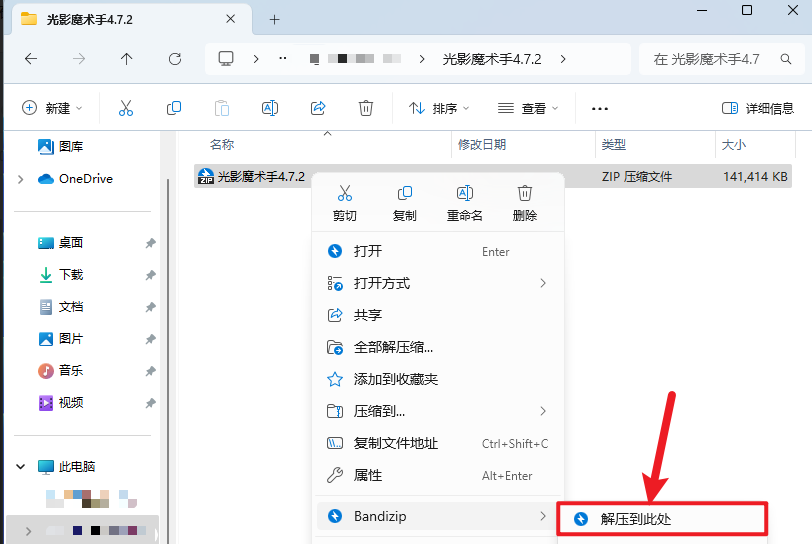Close the 光影魔术手4.7.2 tab

pyautogui.click(x=230, y=19)
